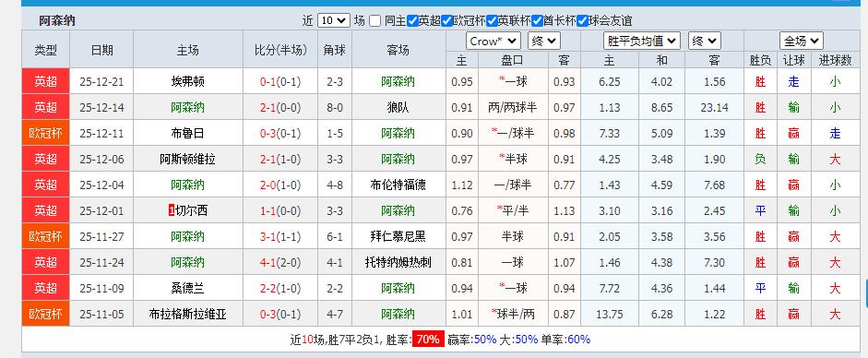Click handicap 两/两球半 cell
The image size is (868, 358).
pyautogui.click(x=513, y=107)
